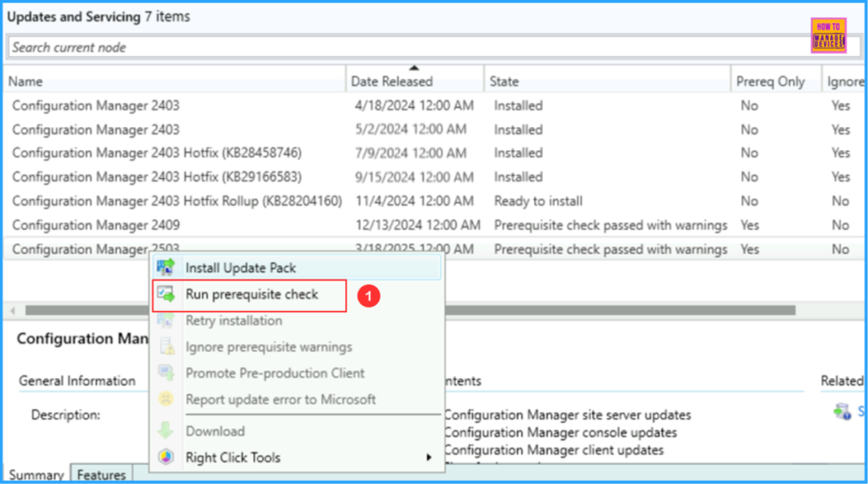The image size is (868, 484).
Task: Click Configuration Manager site server updates text
Action: click(x=567, y=414)
